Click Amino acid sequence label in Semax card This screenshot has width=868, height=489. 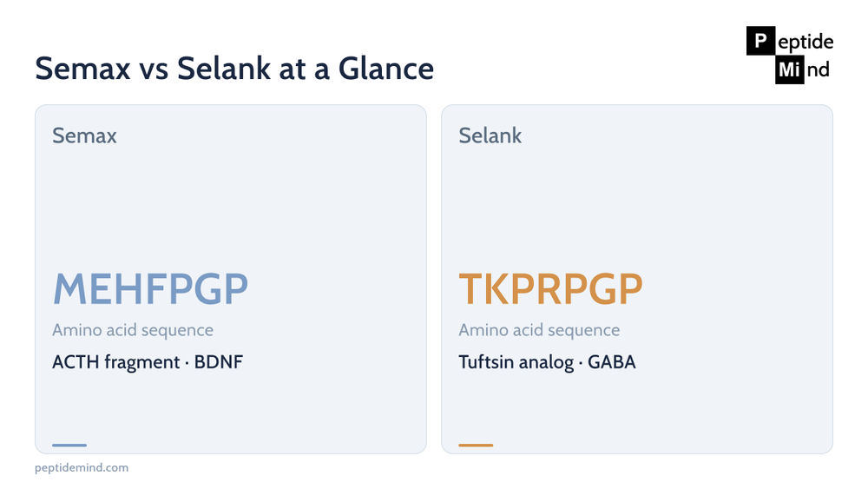click(x=133, y=330)
